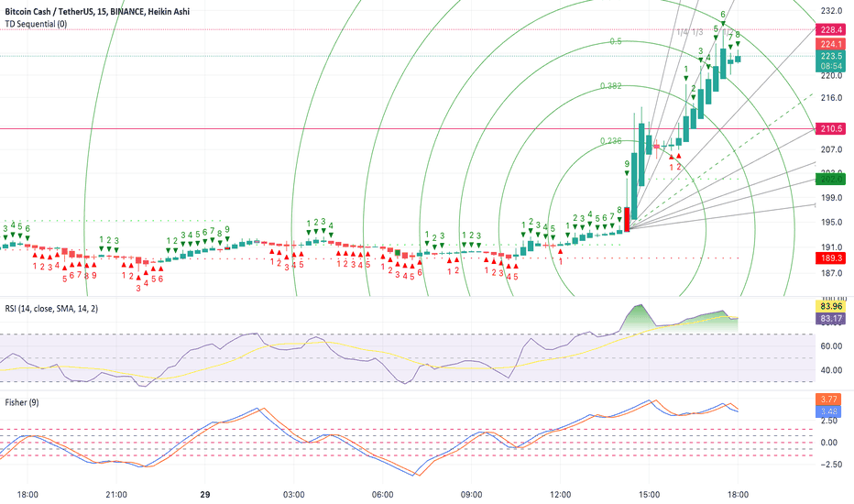The image size is (854, 504).
Task: Click the red 189.3 price label
Action: click(x=831, y=258)
